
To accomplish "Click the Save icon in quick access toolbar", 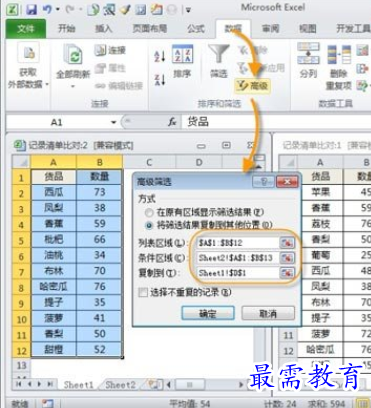I will 32,9.
